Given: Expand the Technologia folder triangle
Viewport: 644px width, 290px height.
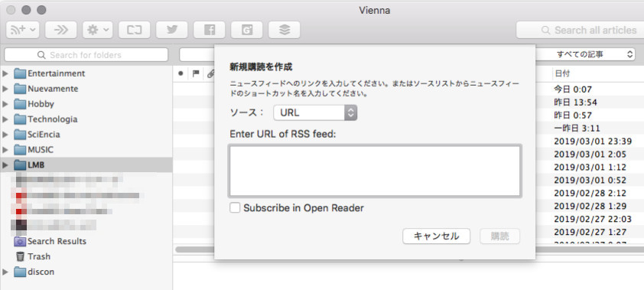Looking at the screenshot, I should pyautogui.click(x=5, y=119).
